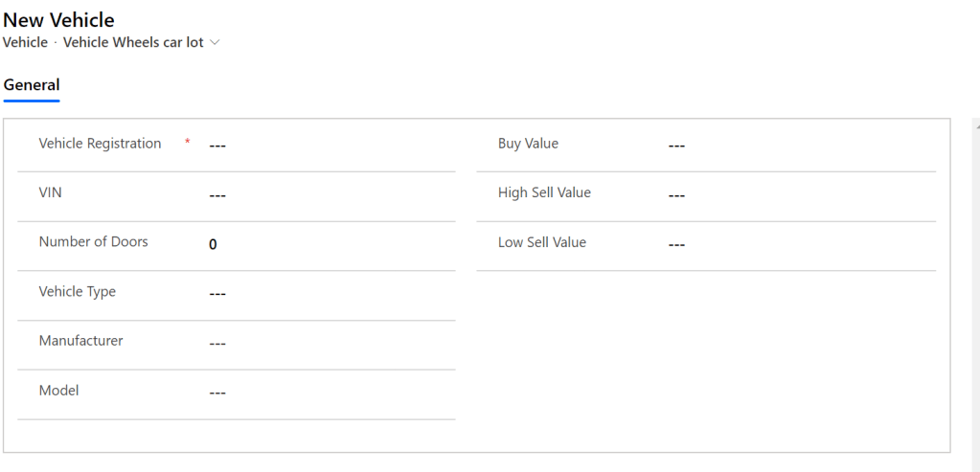Click the "Model" label text
The height and width of the screenshot is (472, 980).
pos(58,391)
